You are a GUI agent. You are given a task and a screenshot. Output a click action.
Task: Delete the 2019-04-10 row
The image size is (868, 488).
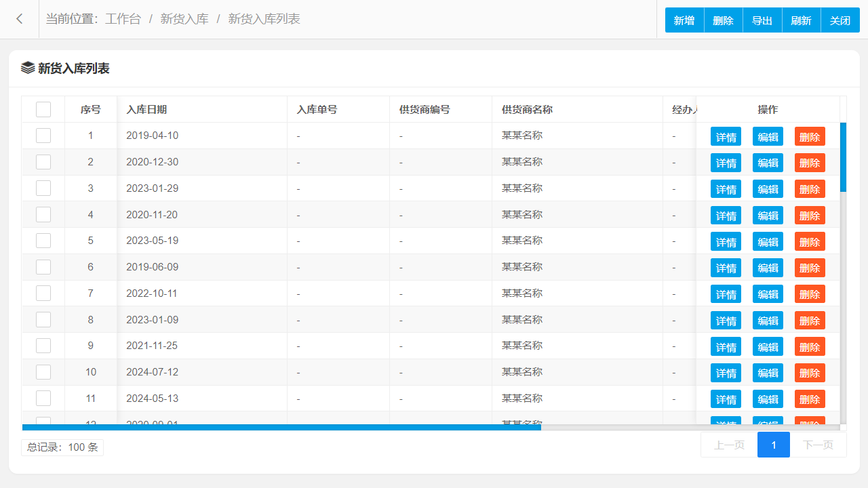click(810, 136)
